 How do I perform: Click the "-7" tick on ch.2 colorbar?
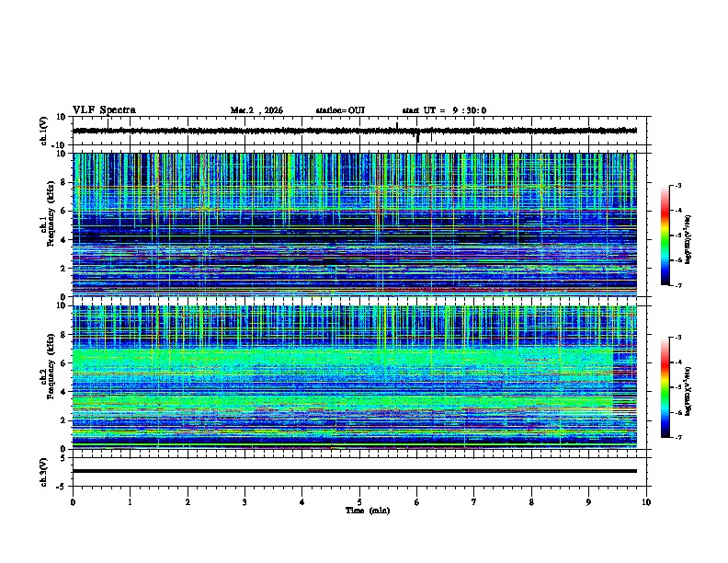(677, 438)
